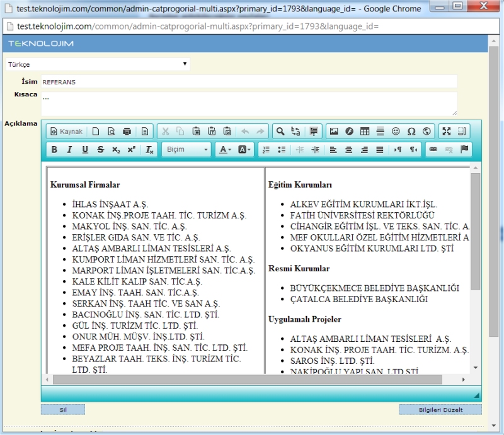Insert special character omega icon
Viewport: 504px width, 435px height.
coord(411,132)
